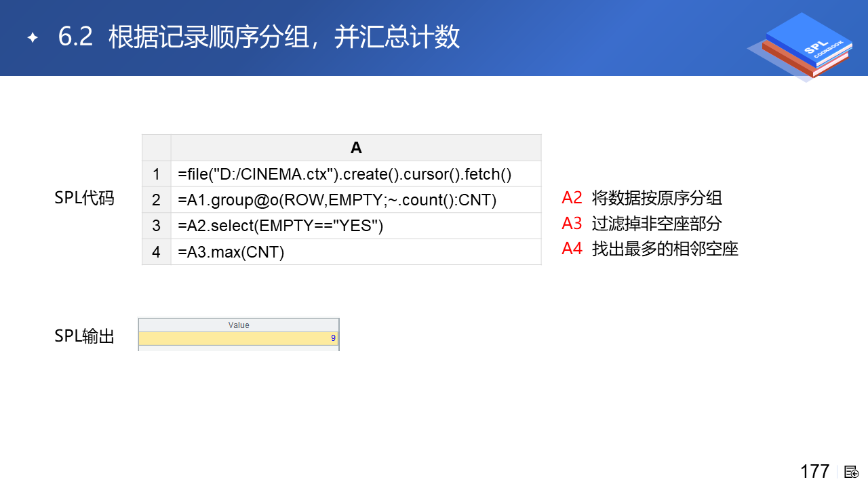868x488 pixels.
Task: Click the red A3 annotation label
Action: 572,224
